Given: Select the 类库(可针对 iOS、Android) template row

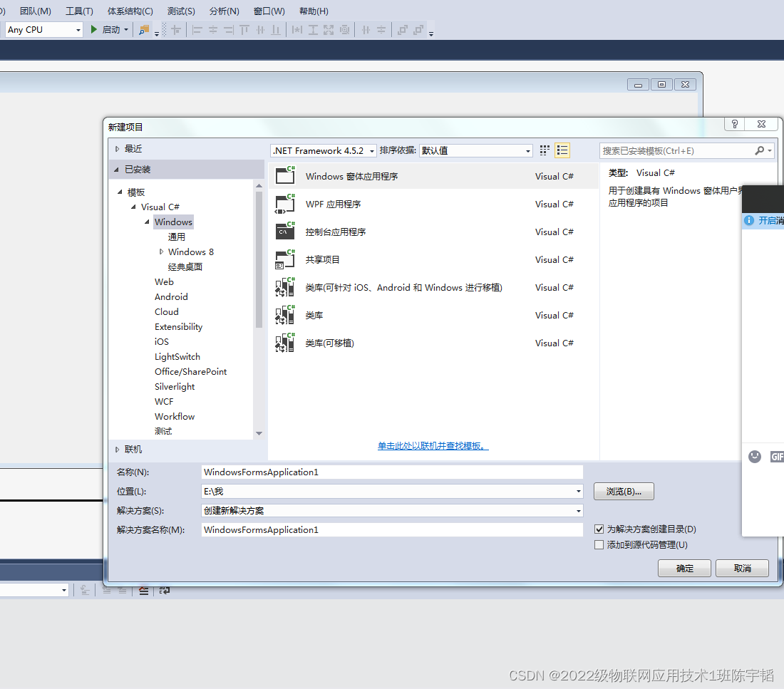Looking at the screenshot, I should pos(433,288).
